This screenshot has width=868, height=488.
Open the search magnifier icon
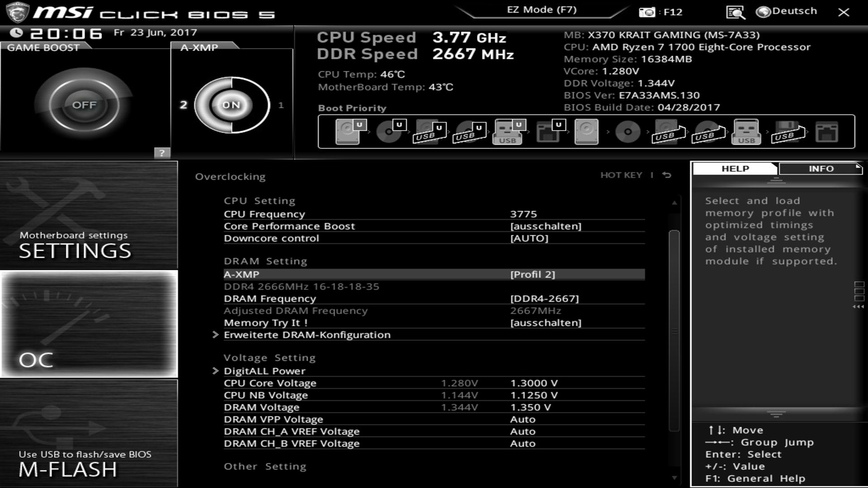click(736, 12)
